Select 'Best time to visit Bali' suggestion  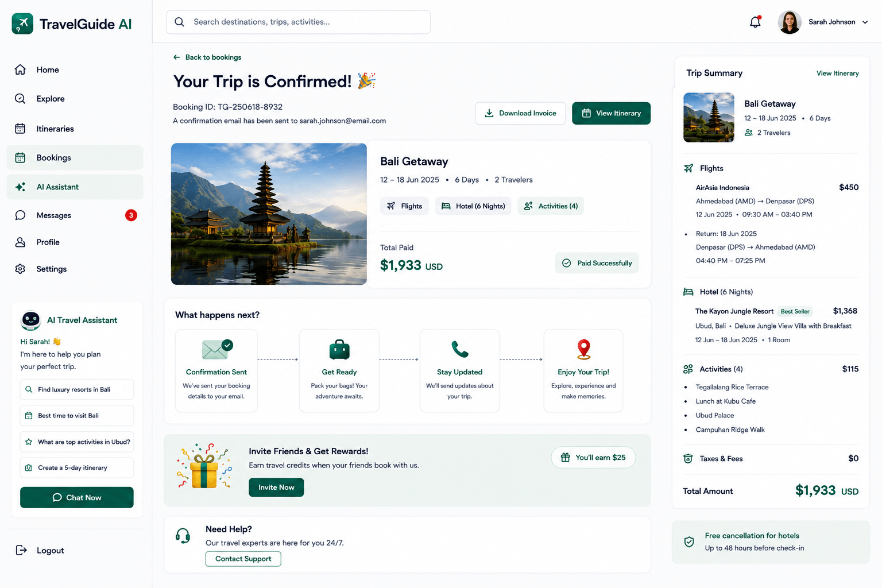point(77,416)
